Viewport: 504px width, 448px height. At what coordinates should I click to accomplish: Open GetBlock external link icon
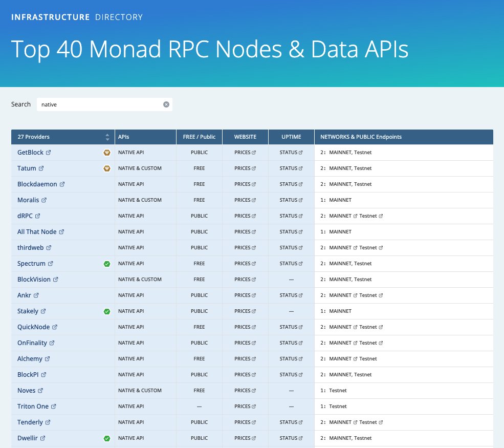pos(48,153)
